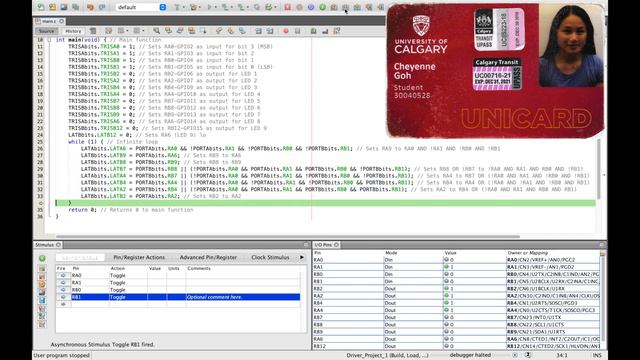Click the Pause debugger icon
This screenshot has height=360, width=640.
tap(299, 7)
